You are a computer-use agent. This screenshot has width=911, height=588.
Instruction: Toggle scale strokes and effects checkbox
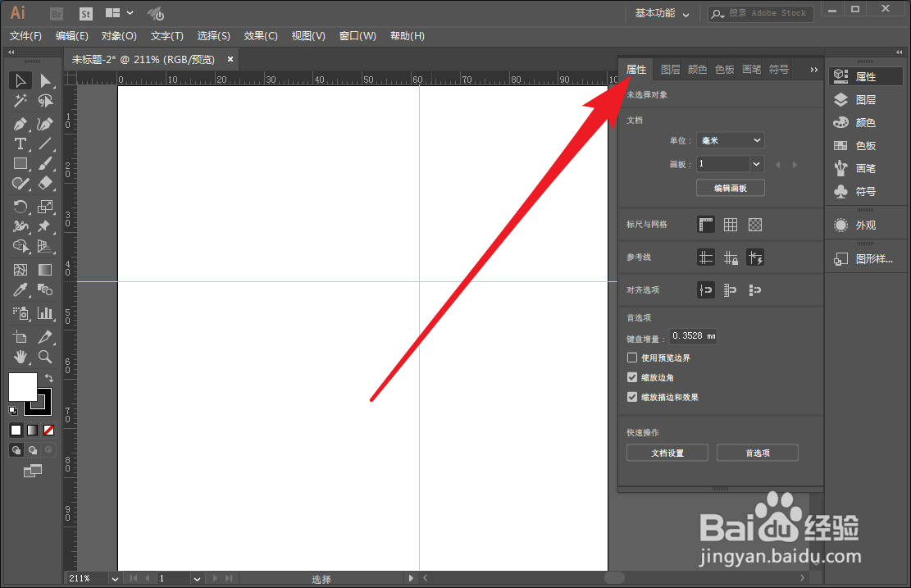632,397
